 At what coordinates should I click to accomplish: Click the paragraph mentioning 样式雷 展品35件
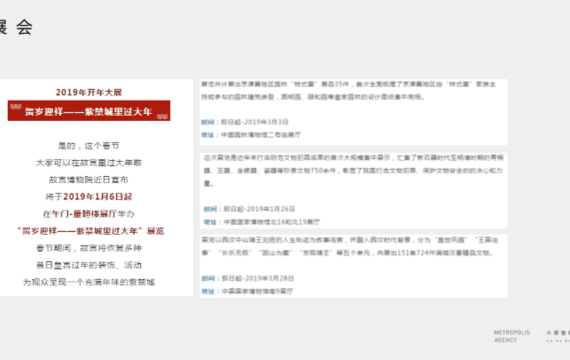pyautogui.click(x=348, y=91)
